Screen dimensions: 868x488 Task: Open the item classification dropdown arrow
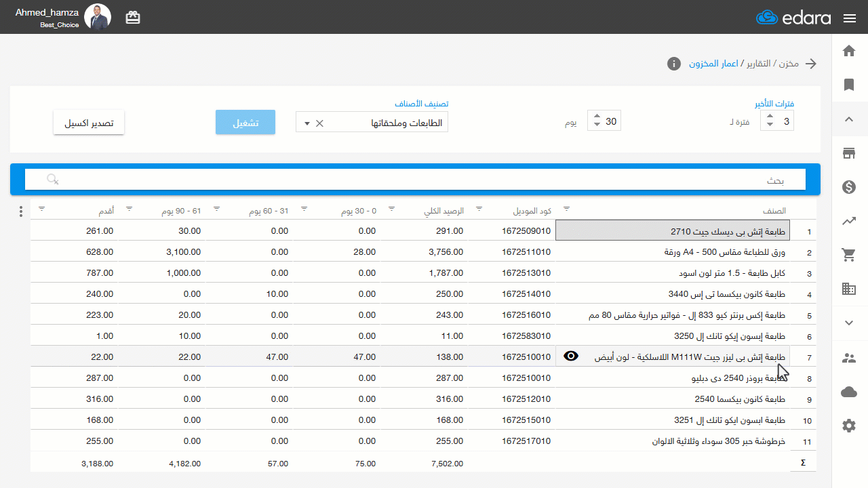point(307,123)
